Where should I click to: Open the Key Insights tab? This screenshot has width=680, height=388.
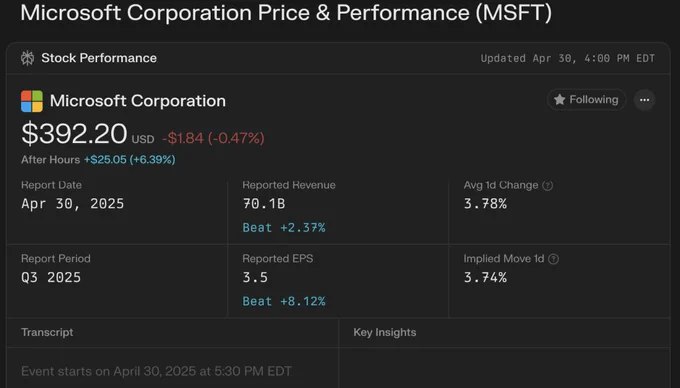coord(385,333)
